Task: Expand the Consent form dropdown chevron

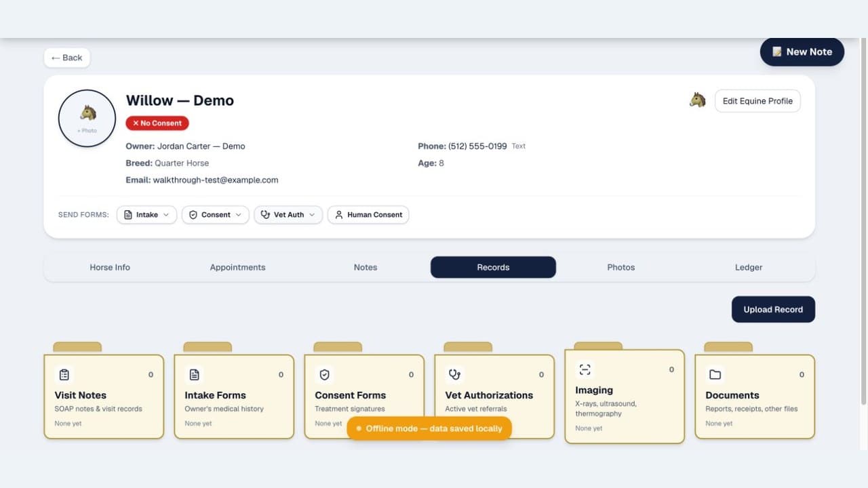Action: click(x=238, y=215)
